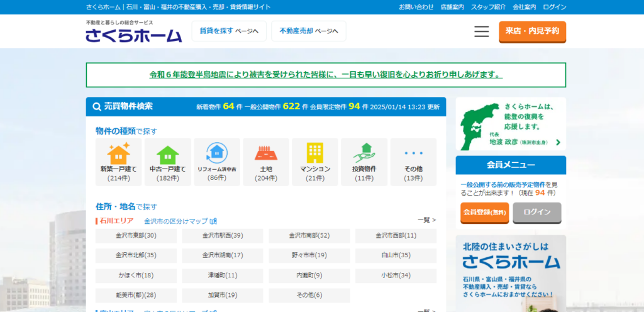
Task: Open the その他 three-dots category
Action: (x=413, y=153)
